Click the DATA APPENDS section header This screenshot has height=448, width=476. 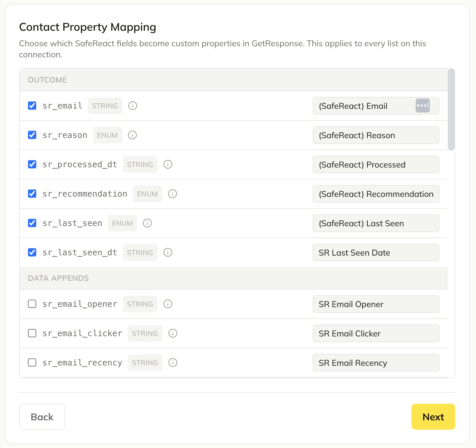pos(233,278)
